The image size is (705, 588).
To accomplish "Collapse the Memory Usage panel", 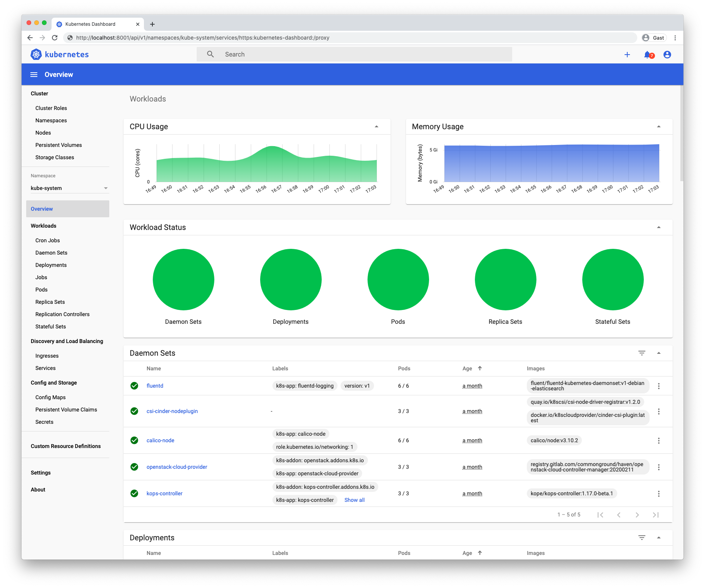I will point(659,126).
